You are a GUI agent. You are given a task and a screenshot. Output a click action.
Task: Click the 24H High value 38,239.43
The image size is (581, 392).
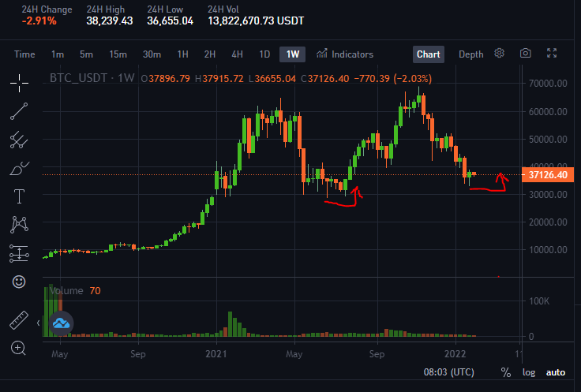click(109, 21)
